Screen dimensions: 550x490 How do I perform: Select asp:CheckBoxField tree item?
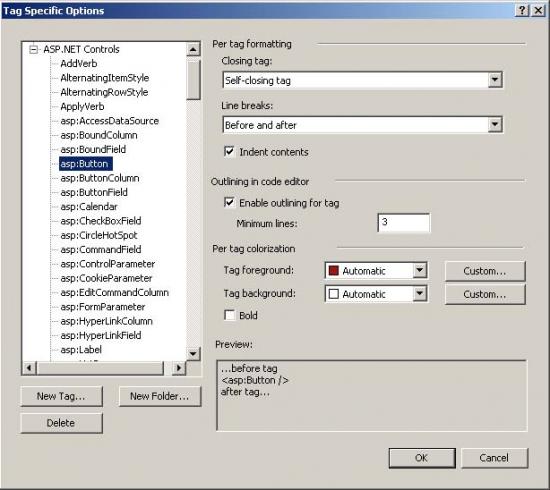click(x=101, y=221)
